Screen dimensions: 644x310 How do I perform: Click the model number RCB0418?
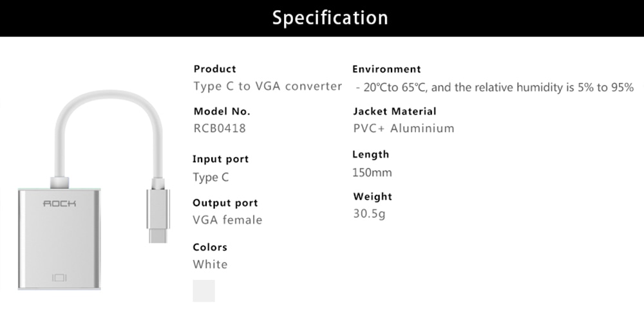click(220, 129)
